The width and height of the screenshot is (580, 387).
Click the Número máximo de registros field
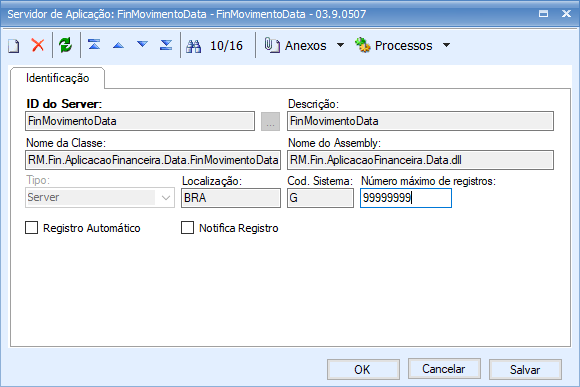click(406, 198)
